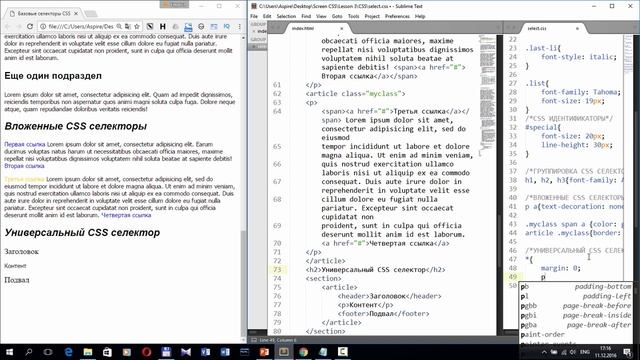
Task: Follow the "Вторая ссылка" link
Action: (x=24, y=166)
